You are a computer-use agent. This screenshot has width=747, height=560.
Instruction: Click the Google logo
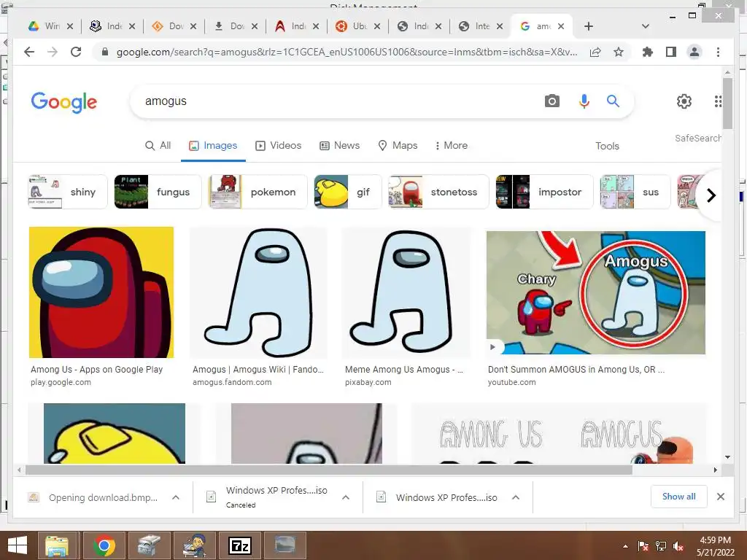(64, 102)
